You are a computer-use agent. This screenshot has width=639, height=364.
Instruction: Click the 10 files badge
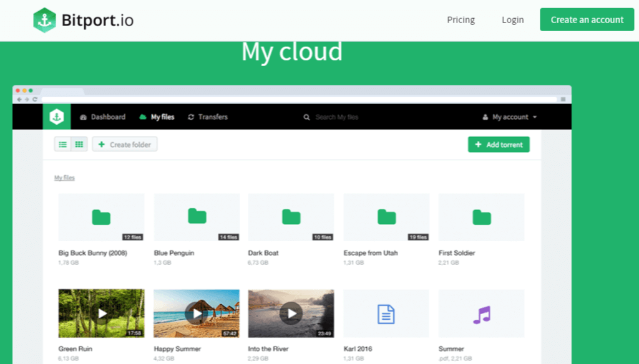point(323,237)
